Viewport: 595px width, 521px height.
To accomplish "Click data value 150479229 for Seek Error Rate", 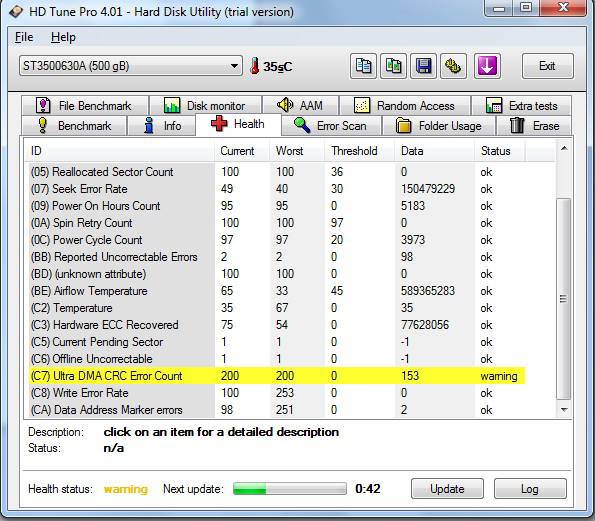I will (x=428, y=189).
